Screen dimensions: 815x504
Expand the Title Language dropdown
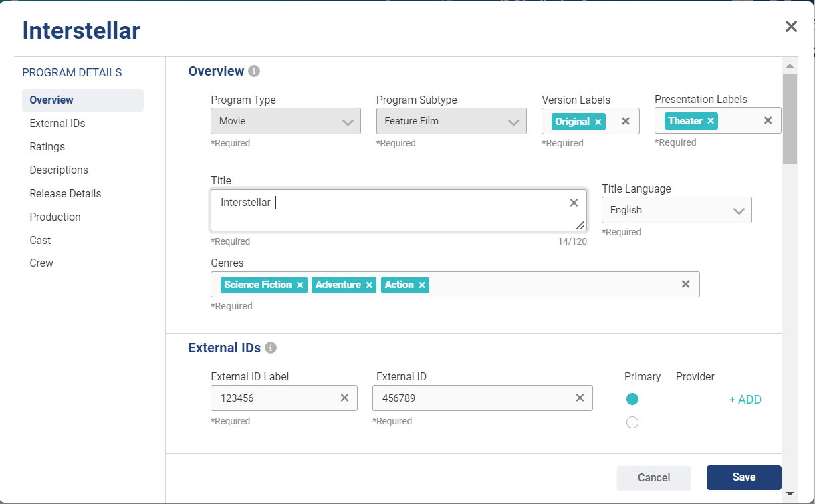(677, 210)
